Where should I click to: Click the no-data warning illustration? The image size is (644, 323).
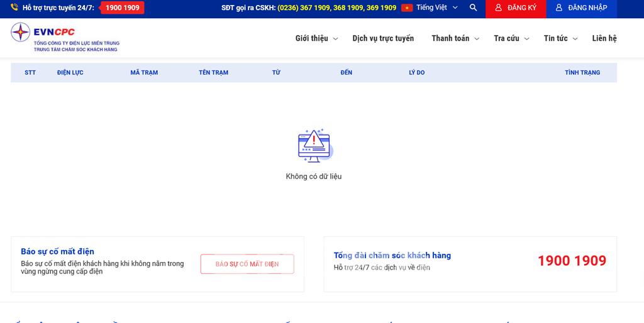[x=314, y=146]
